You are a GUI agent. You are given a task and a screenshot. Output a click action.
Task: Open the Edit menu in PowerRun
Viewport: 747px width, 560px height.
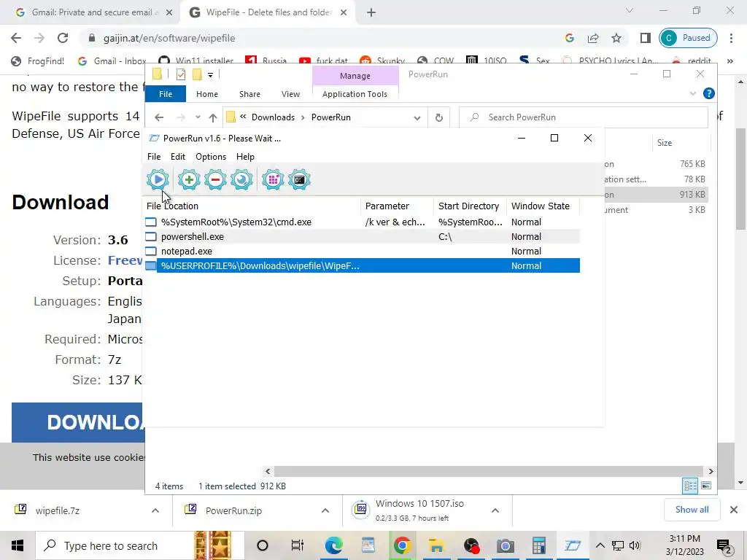click(178, 157)
